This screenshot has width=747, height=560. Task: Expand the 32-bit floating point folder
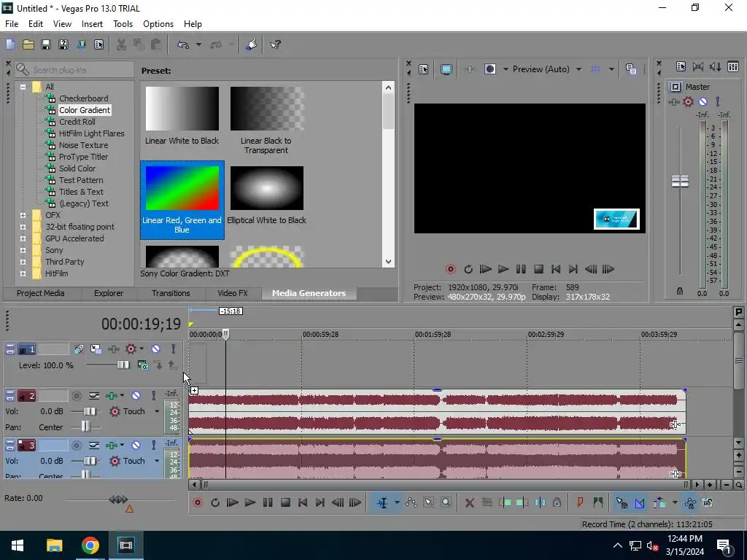coord(23,227)
